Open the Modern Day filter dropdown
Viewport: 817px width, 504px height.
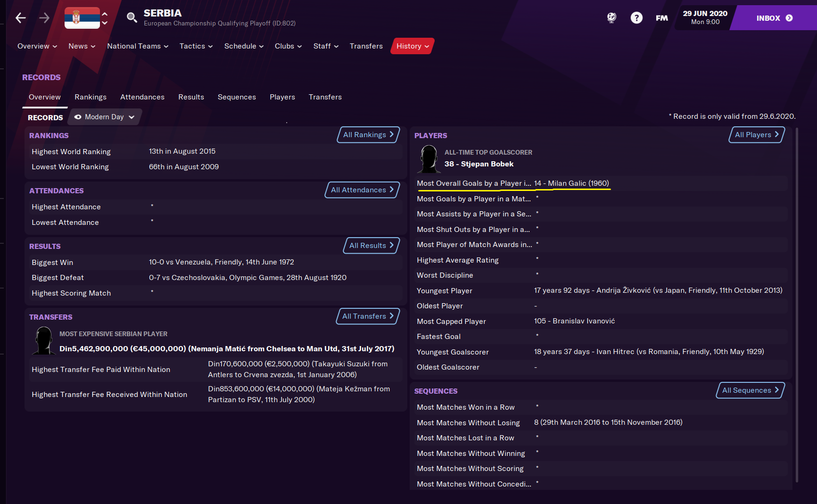pyautogui.click(x=105, y=117)
